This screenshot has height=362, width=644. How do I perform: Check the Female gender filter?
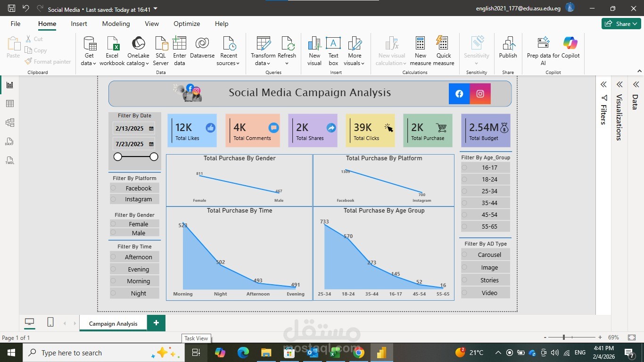113,224
